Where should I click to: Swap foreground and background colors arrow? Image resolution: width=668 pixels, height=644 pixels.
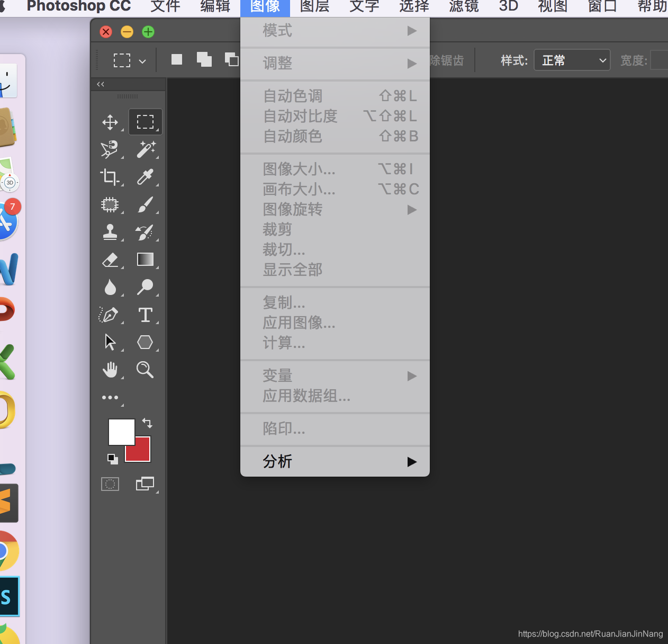(147, 423)
